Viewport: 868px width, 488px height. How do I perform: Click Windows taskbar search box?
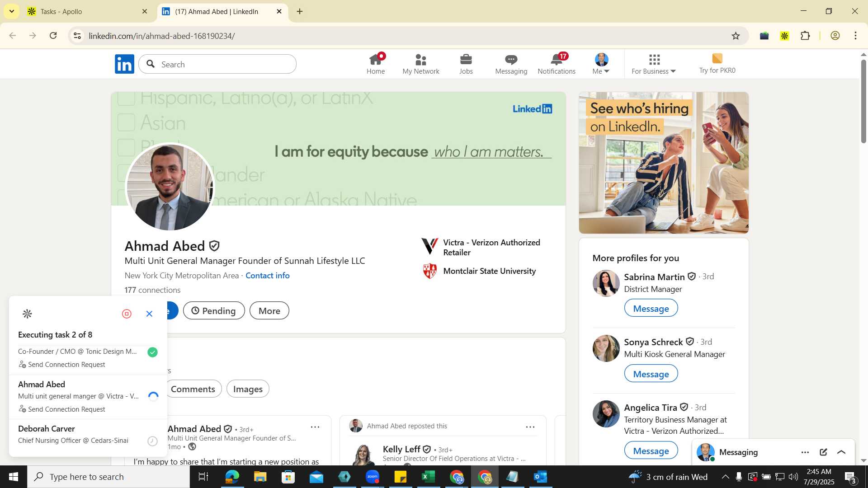[108, 477]
